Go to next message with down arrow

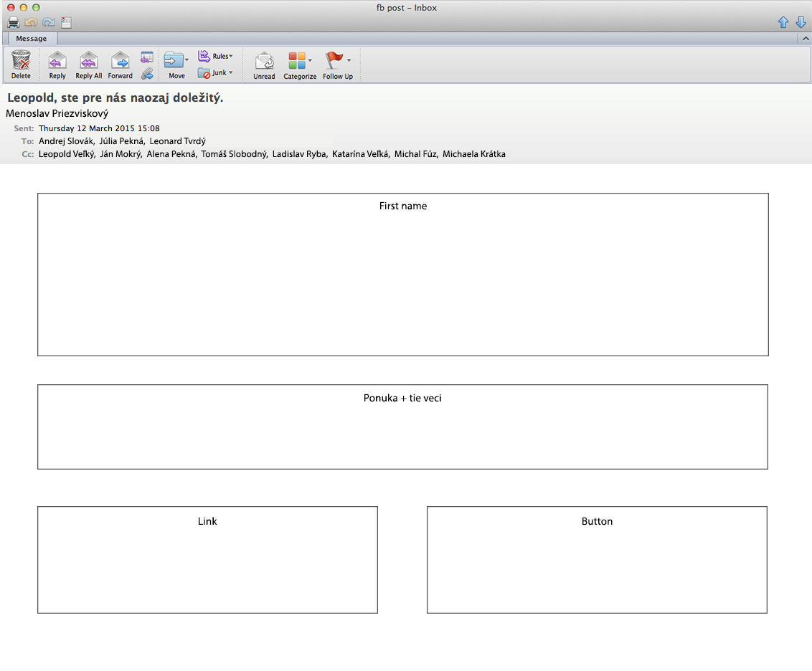[801, 22]
